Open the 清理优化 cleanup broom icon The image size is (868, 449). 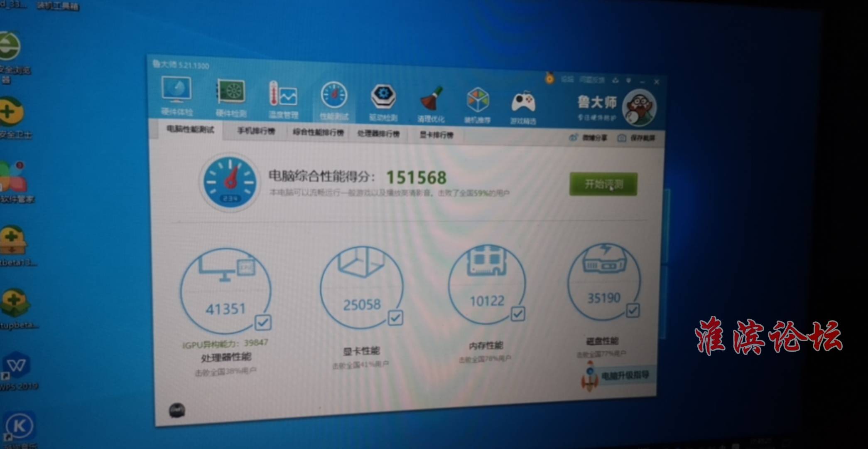431,104
